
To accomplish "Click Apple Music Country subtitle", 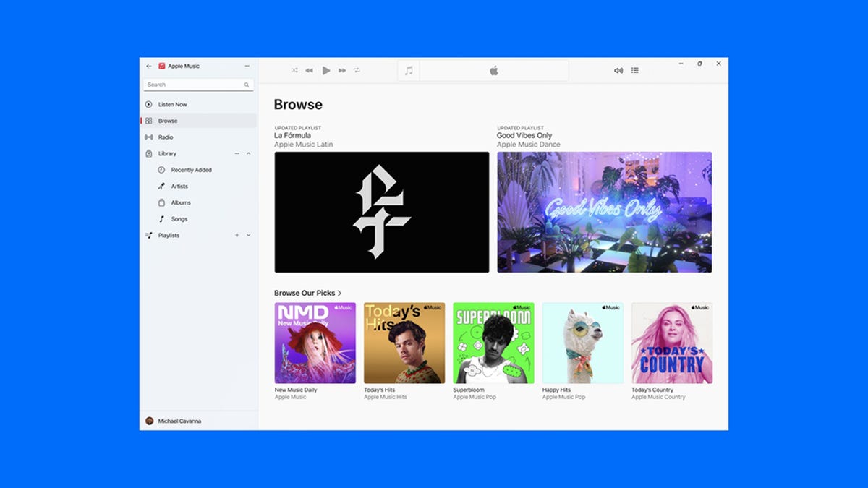I will click(x=658, y=397).
